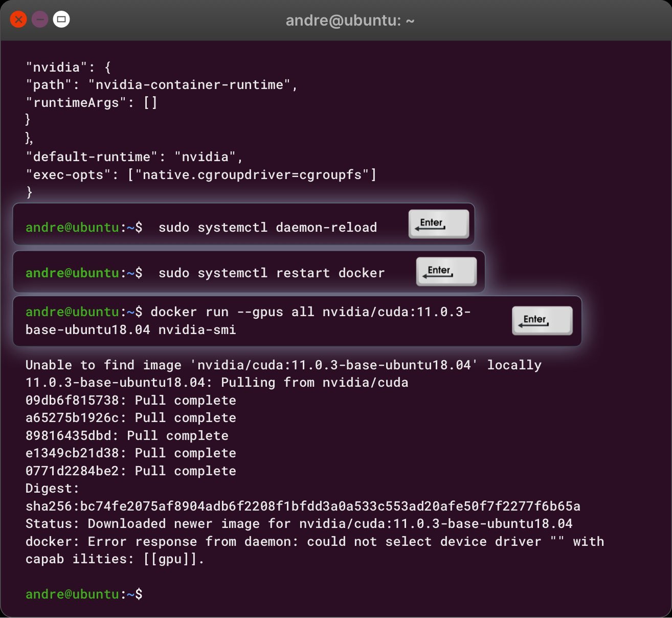The height and width of the screenshot is (618, 672).
Task: Click the window title 'andre@ubuntu: ~'
Action: 350,20
